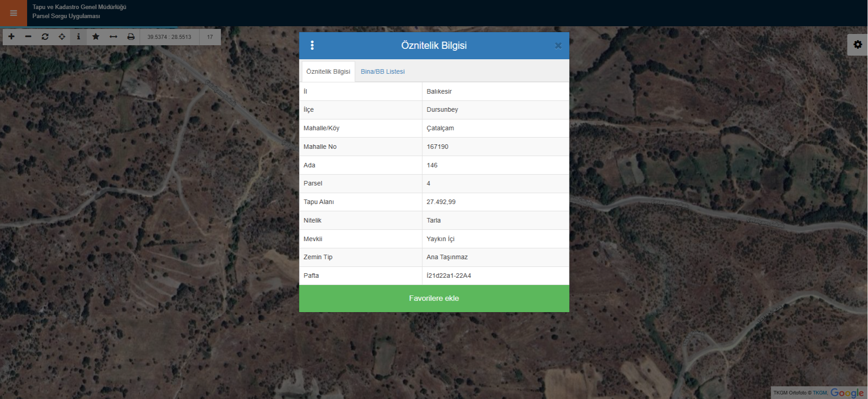
Task: Switch to Bina/BB Listesi tab
Action: point(382,71)
